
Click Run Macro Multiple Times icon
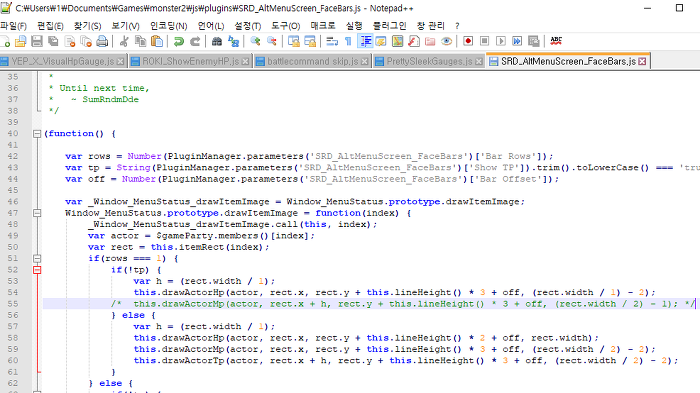coord(517,42)
